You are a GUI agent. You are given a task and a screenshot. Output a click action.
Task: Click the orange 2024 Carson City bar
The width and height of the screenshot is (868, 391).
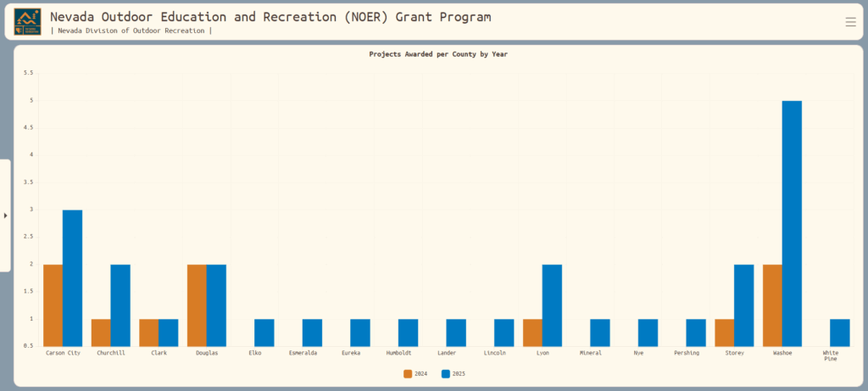53,305
